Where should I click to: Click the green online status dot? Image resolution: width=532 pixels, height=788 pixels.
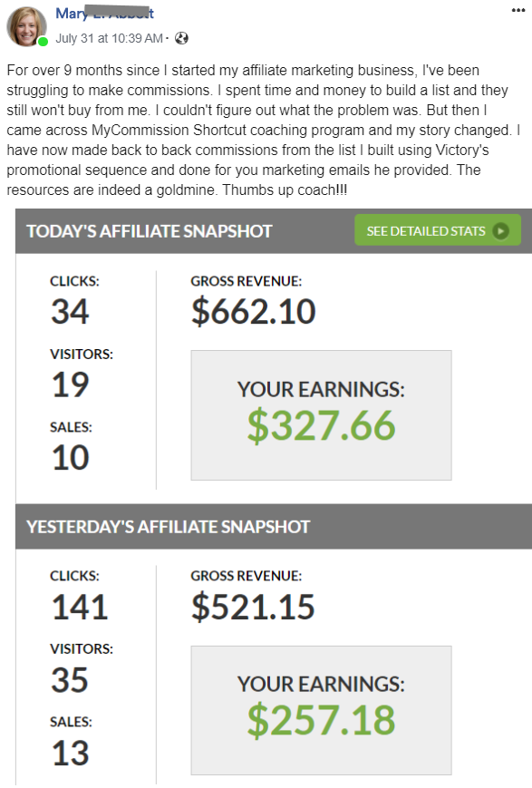pos(44,41)
